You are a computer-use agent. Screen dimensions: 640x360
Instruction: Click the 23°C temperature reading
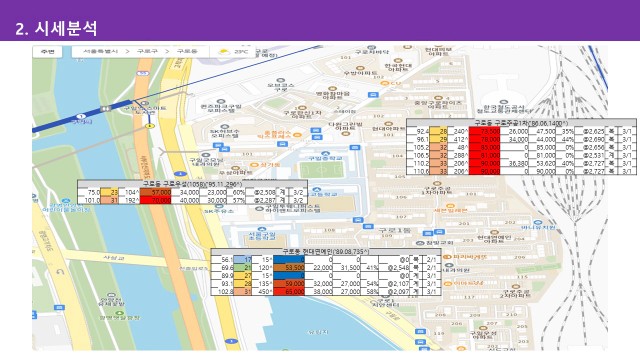(x=241, y=52)
